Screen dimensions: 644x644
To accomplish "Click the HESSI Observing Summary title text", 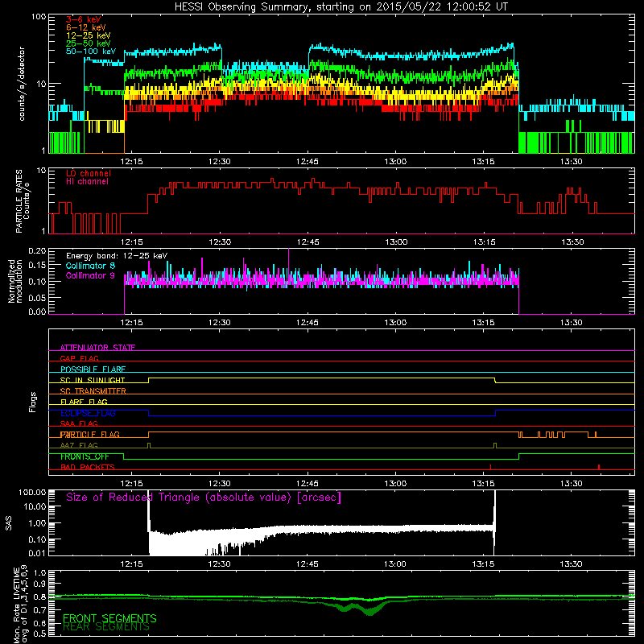I will pyautogui.click(x=341, y=7).
